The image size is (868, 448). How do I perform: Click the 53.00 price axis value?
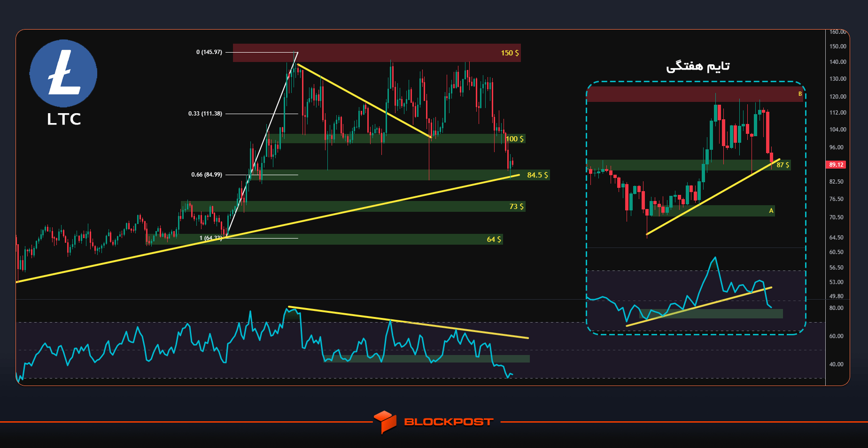tap(837, 282)
